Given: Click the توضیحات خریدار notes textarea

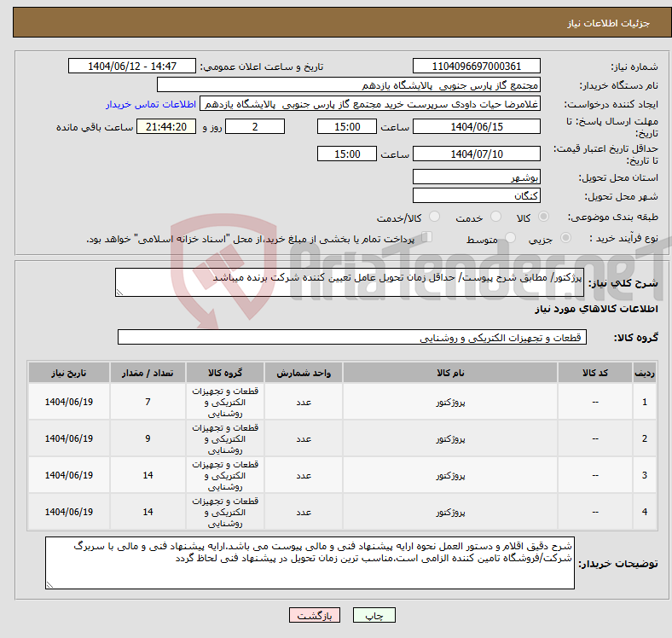Looking at the screenshot, I should (310, 563).
